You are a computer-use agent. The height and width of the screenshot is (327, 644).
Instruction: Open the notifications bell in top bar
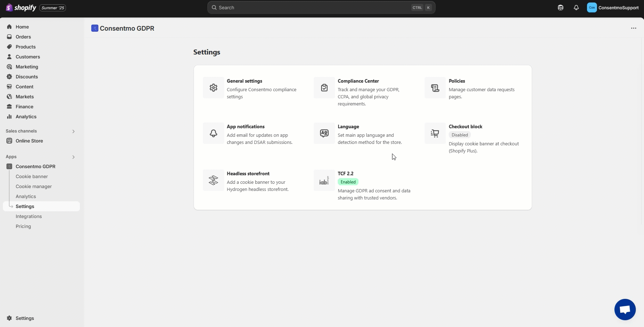point(576,7)
